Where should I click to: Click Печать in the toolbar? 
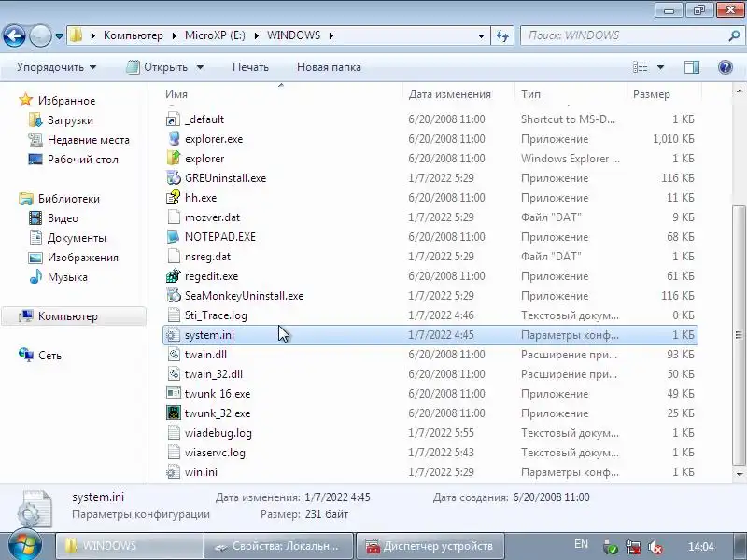point(250,67)
